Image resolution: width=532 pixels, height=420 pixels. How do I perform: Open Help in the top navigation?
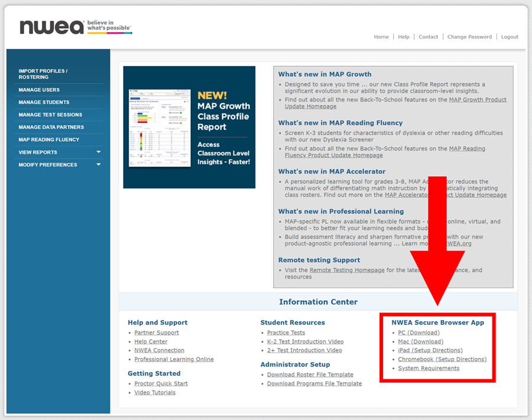[x=404, y=37]
